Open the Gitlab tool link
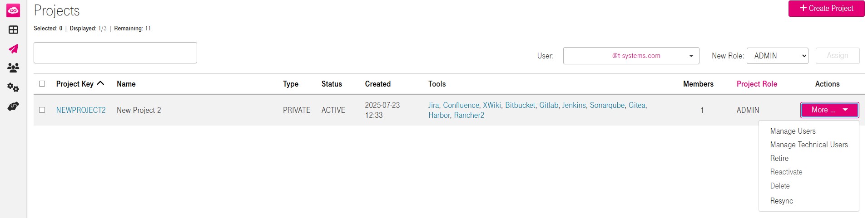The height and width of the screenshot is (218, 868). point(549,105)
